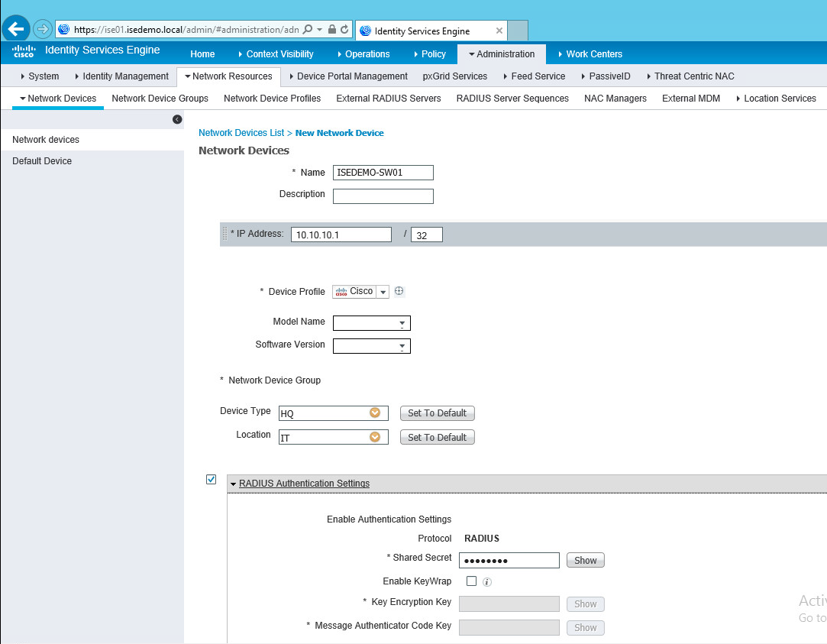This screenshot has height=644, width=827.
Task: Click the Device Profile details icon
Action: coord(399,290)
